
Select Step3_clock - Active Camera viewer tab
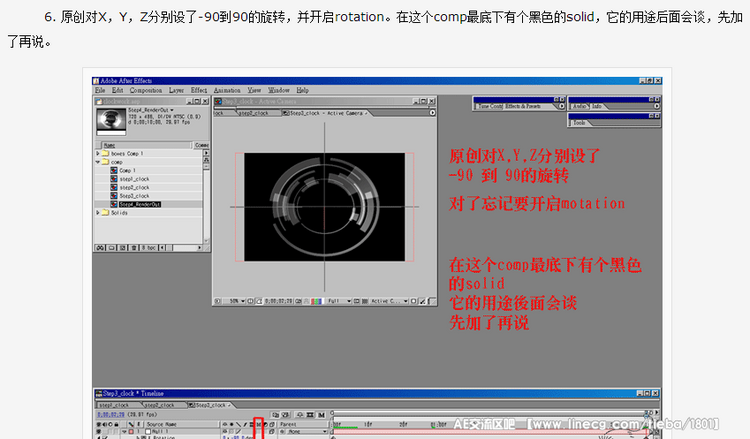325,113
